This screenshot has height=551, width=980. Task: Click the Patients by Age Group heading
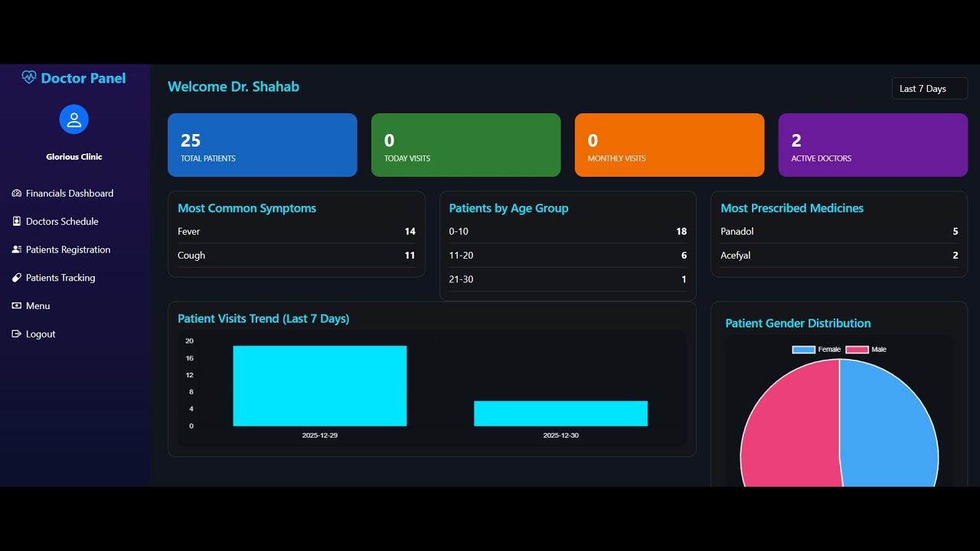point(508,208)
